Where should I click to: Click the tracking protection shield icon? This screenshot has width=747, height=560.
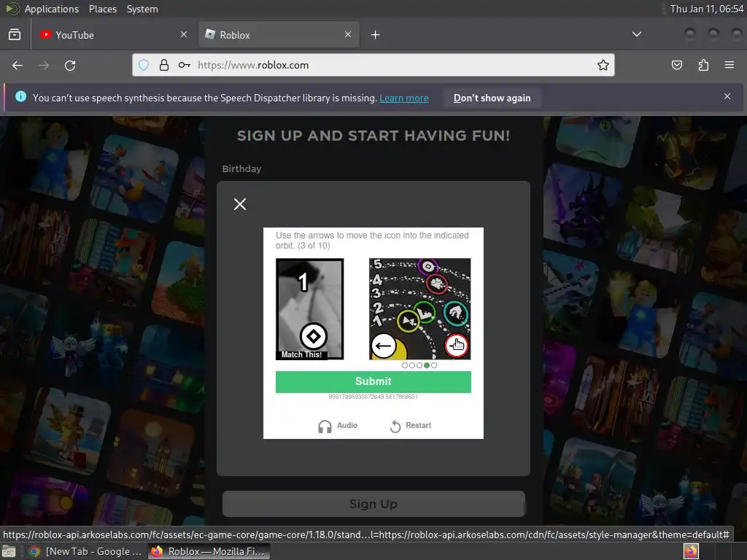pos(144,65)
